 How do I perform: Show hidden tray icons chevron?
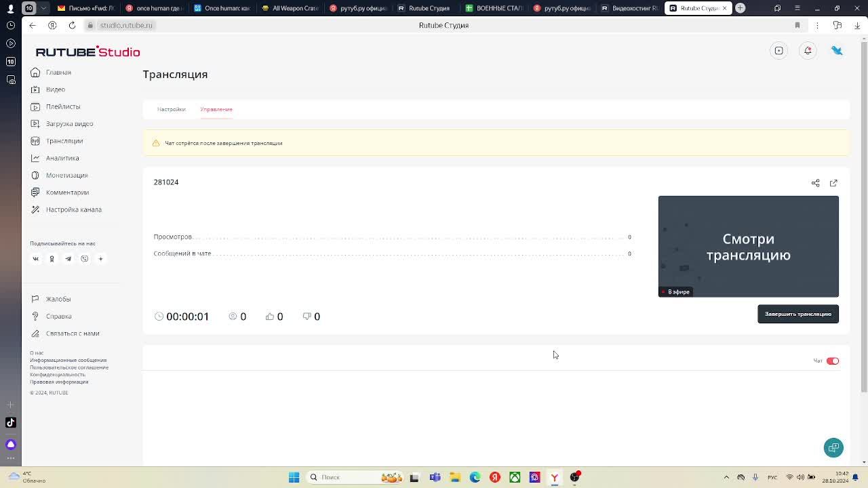tap(726, 477)
